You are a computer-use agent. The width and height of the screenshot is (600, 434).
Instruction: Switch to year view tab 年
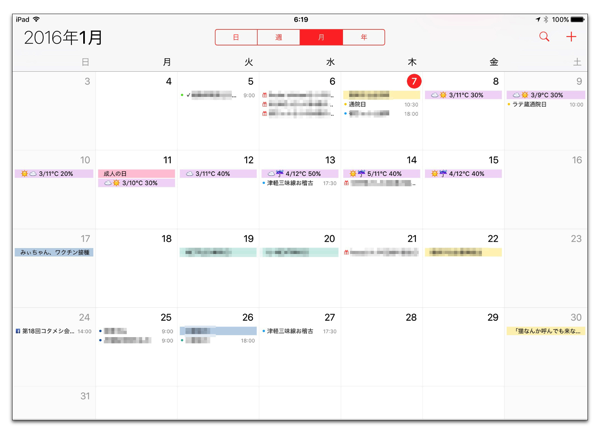pyautogui.click(x=363, y=37)
